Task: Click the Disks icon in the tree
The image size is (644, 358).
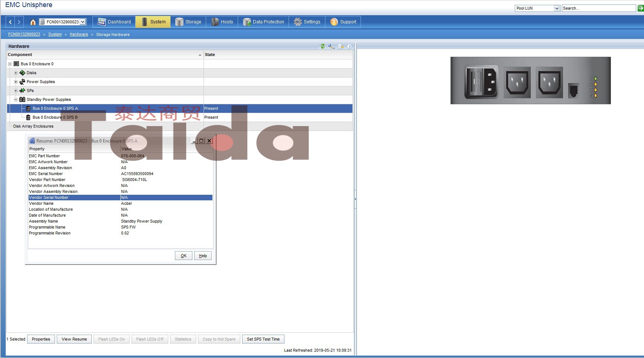Action: [22, 73]
